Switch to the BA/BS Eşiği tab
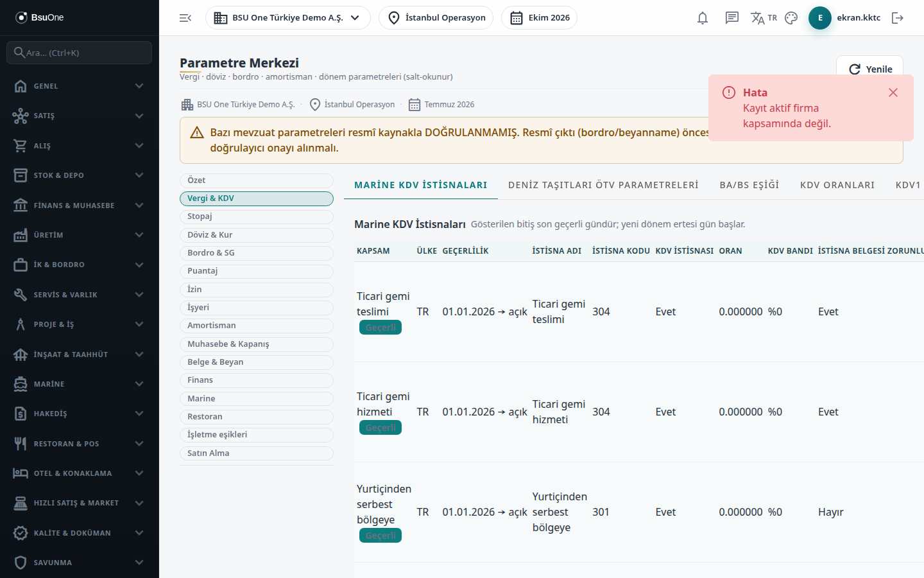This screenshot has height=578, width=924. [749, 185]
